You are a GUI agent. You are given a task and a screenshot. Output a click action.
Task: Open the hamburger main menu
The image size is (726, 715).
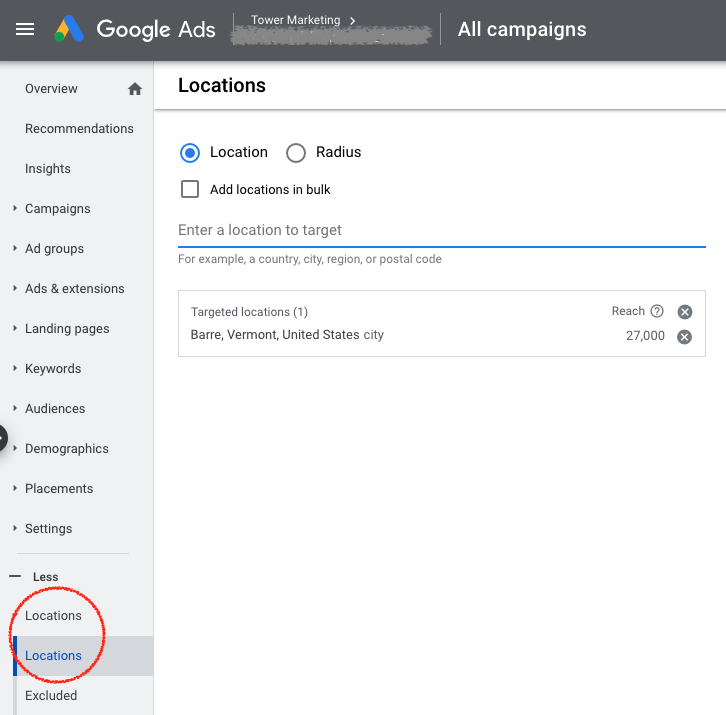(25, 29)
